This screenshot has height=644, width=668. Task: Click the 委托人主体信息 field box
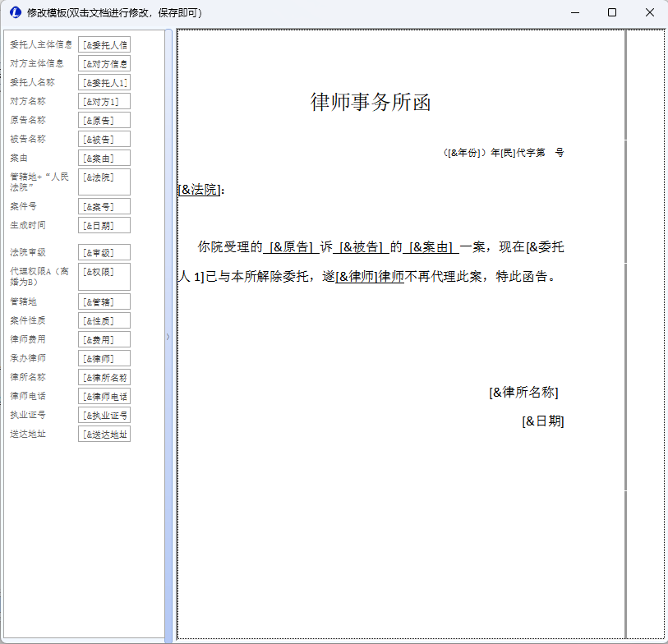point(104,44)
